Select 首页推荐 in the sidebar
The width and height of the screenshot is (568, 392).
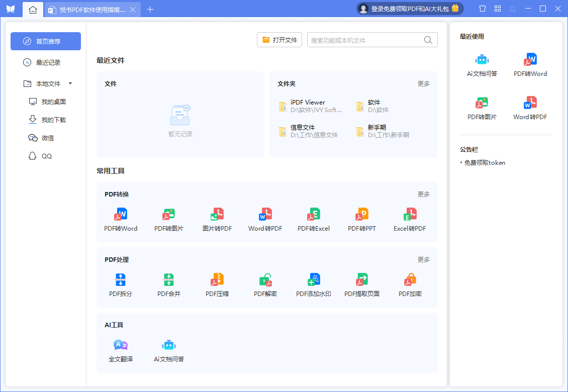click(46, 41)
